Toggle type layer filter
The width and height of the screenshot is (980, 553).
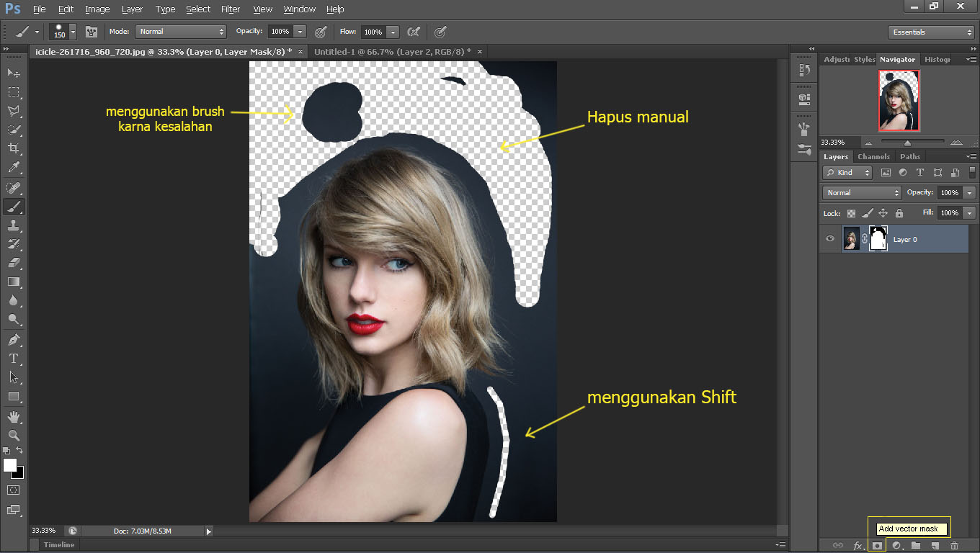point(920,173)
